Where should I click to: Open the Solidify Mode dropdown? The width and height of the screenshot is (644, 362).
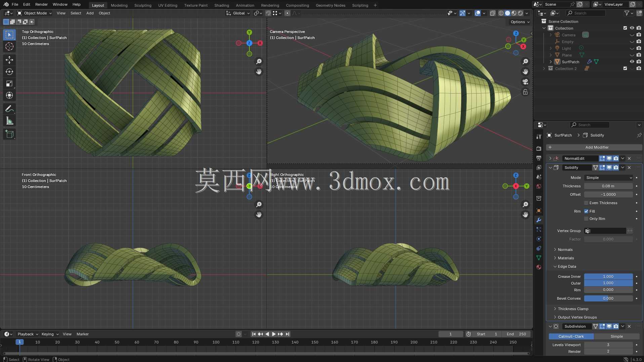click(x=609, y=178)
